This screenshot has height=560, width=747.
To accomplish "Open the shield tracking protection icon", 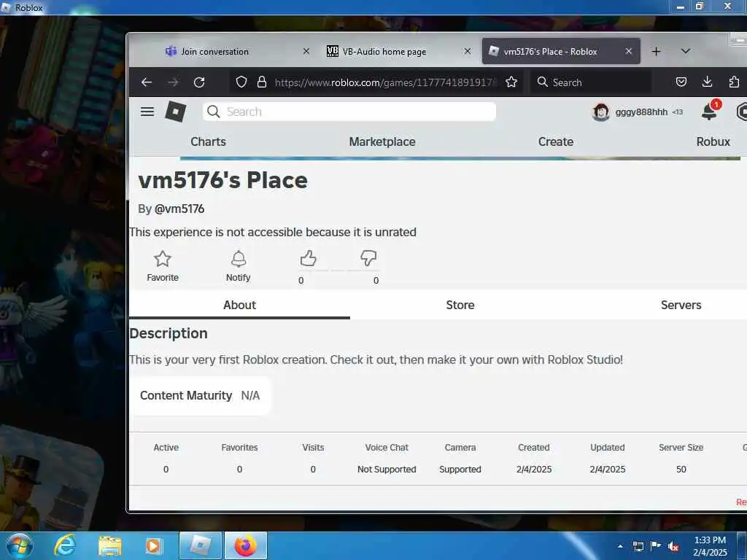I will tap(241, 82).
